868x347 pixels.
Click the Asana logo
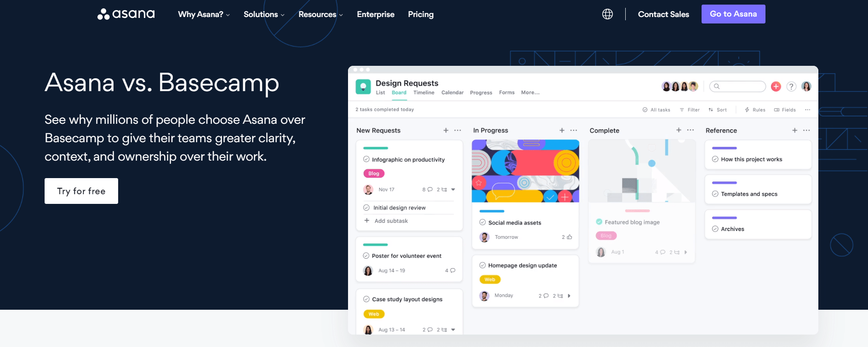126,14
